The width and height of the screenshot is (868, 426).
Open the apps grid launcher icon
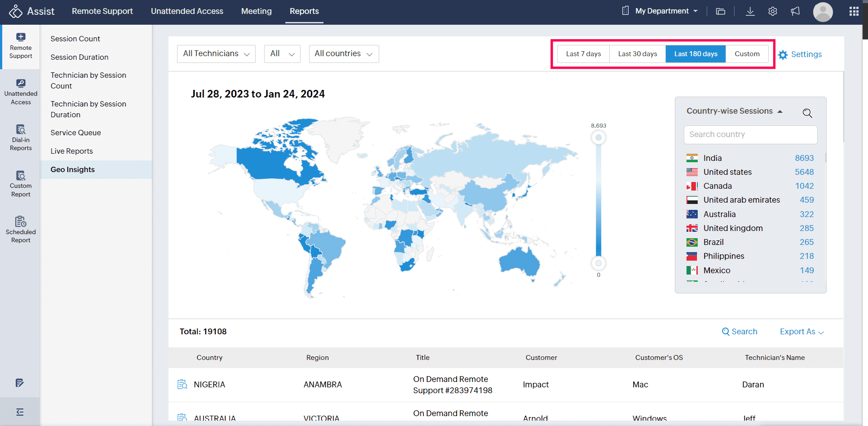(854, 11)
